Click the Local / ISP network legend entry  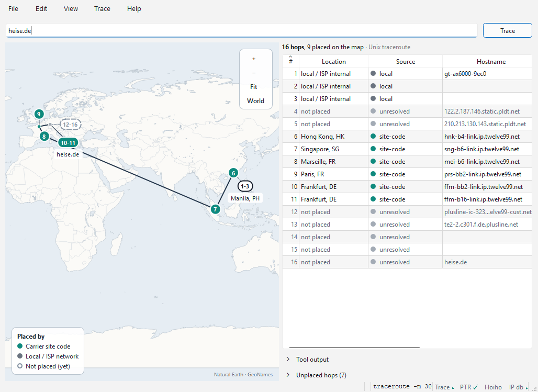48,356
